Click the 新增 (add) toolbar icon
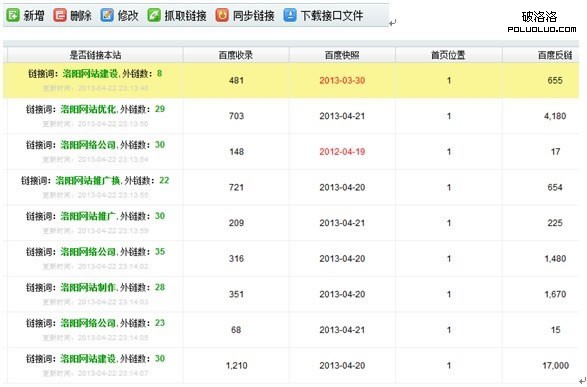 coord(13,15)
